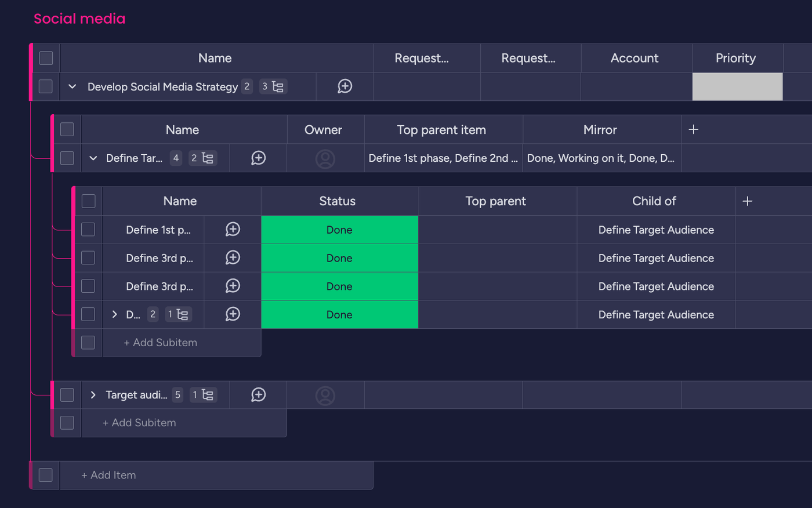Click + Add Item at bottom
Viewport: 812px width, 508px height.
(108, 475)
